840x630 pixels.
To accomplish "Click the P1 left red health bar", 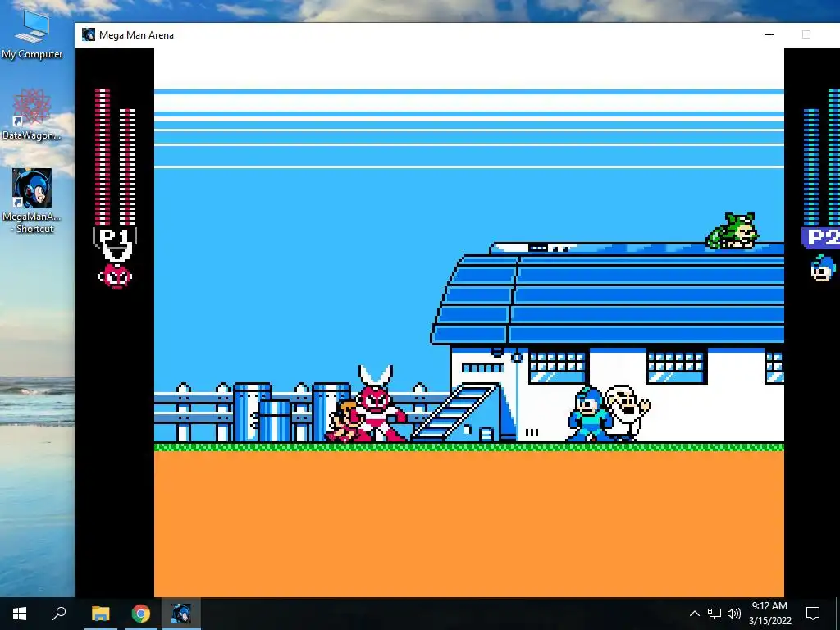I will 103,157.
